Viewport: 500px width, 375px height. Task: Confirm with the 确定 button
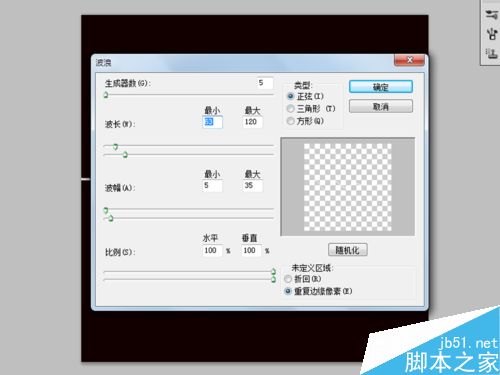tap(381, 87)
